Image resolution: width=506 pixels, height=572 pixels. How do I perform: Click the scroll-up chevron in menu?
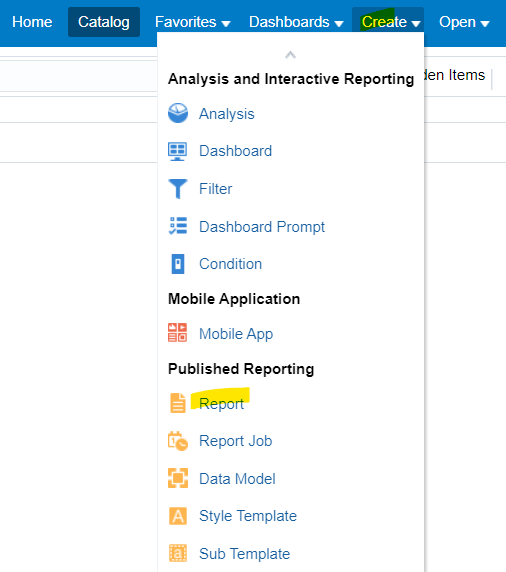(290, 55)
